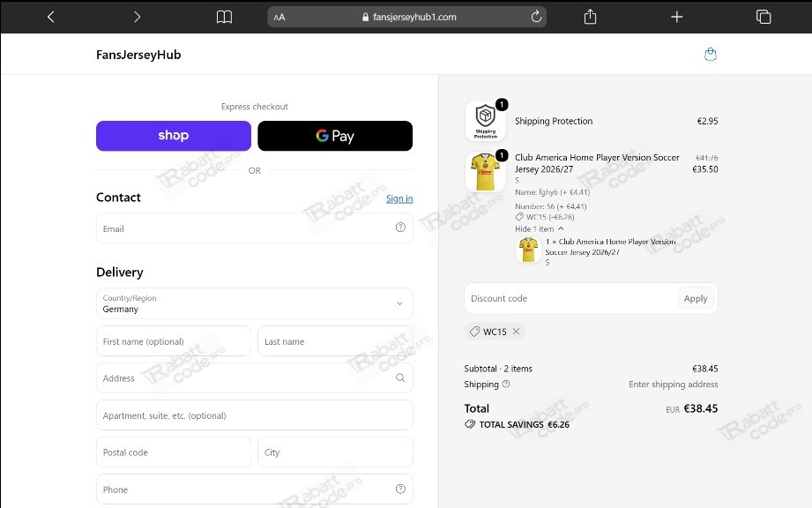Click the Club America Home Player Version title

coord(597,163)
